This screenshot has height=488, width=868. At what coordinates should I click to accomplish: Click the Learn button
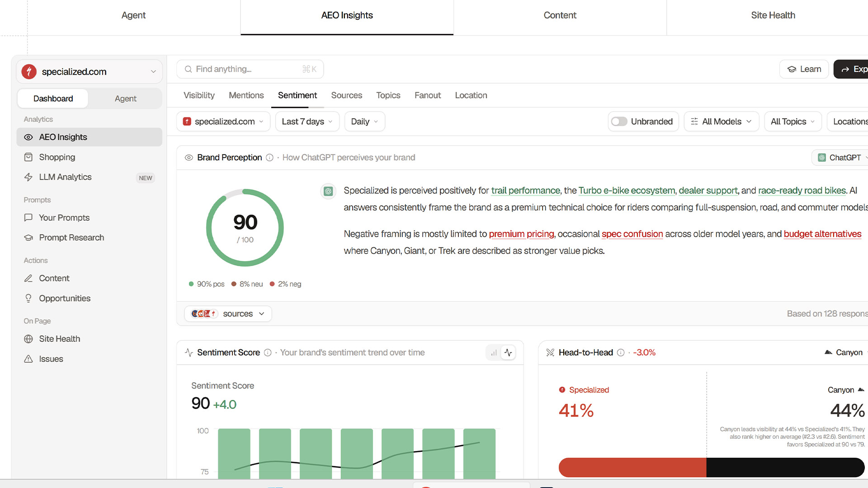(804, 69)
